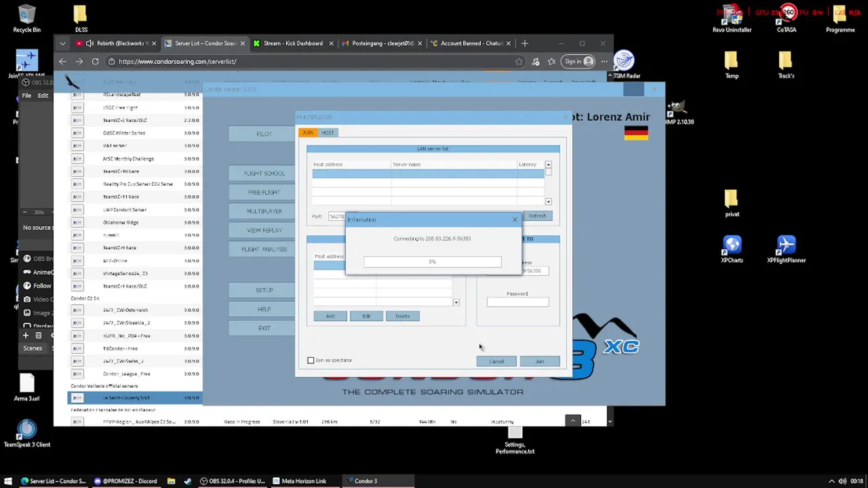Reload the Condor server list page
This screenshot has height=488, width=868.
(x=95, y=62)
